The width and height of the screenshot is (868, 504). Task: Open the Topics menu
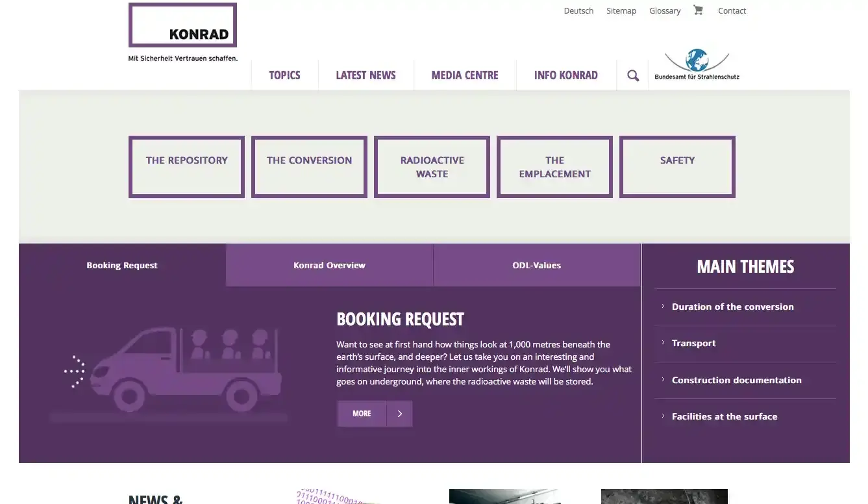click(284, 75)
